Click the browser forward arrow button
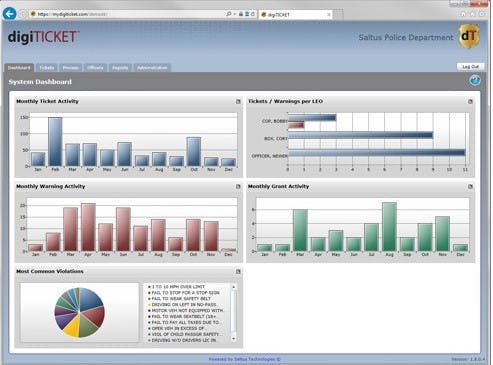 (x=23, y=14)
